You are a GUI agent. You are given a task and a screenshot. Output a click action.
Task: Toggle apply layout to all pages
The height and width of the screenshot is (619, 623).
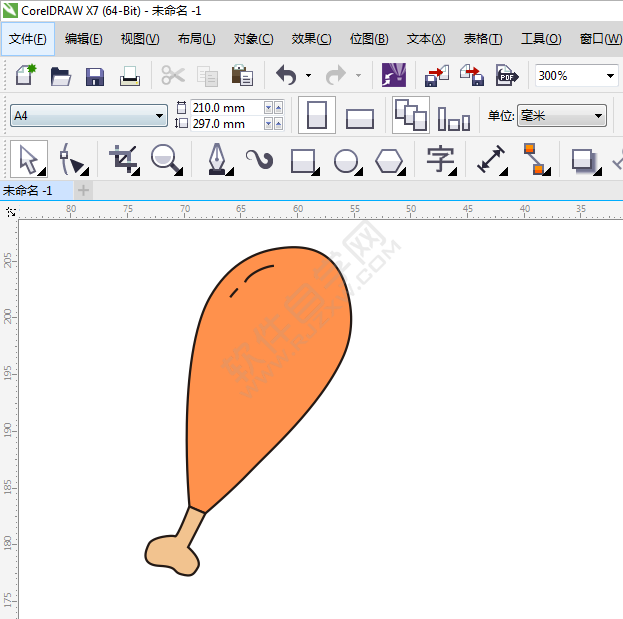click(410, 116)
